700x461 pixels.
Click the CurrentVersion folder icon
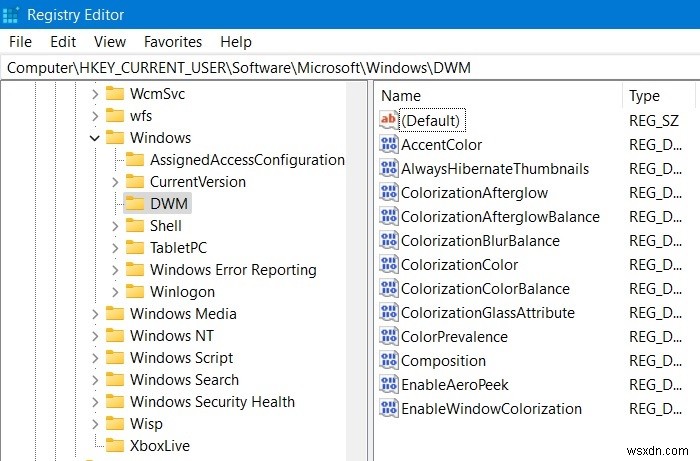[135, 182]
